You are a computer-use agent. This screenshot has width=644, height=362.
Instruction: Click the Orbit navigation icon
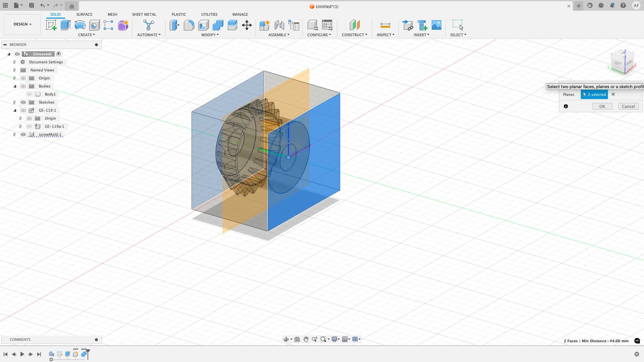[286, 339]
